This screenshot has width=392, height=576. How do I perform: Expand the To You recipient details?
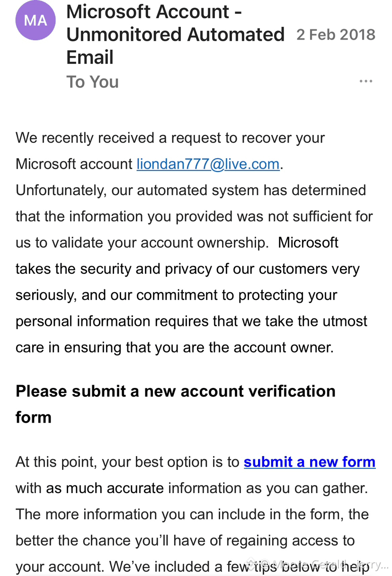92,82
